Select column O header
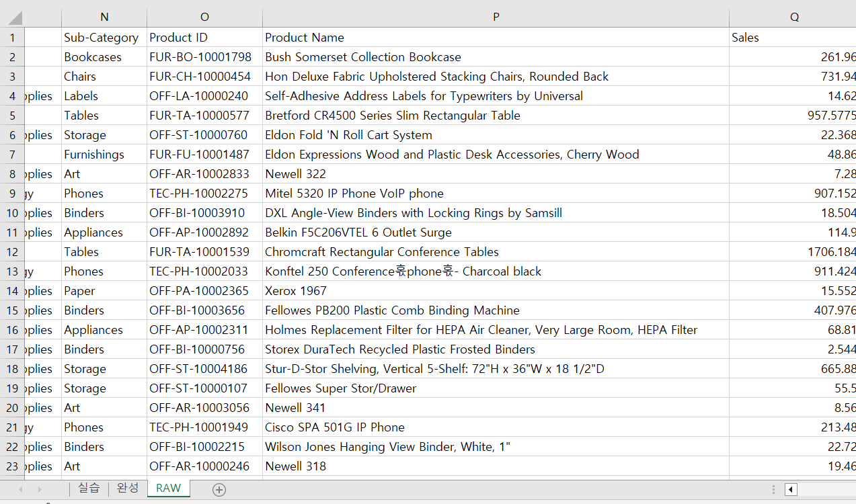The image size is (856, 504). [x=205, y=17]
